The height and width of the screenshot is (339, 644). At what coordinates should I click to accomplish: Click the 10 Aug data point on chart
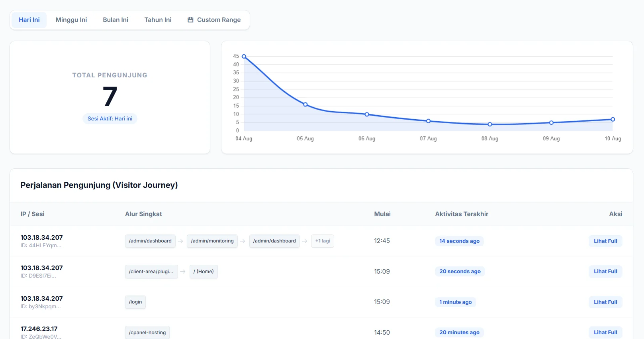tap(613, 119)
